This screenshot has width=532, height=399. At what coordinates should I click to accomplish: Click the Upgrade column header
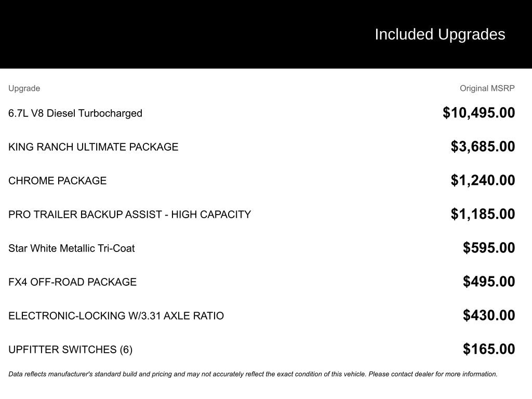tap(24, 88)
